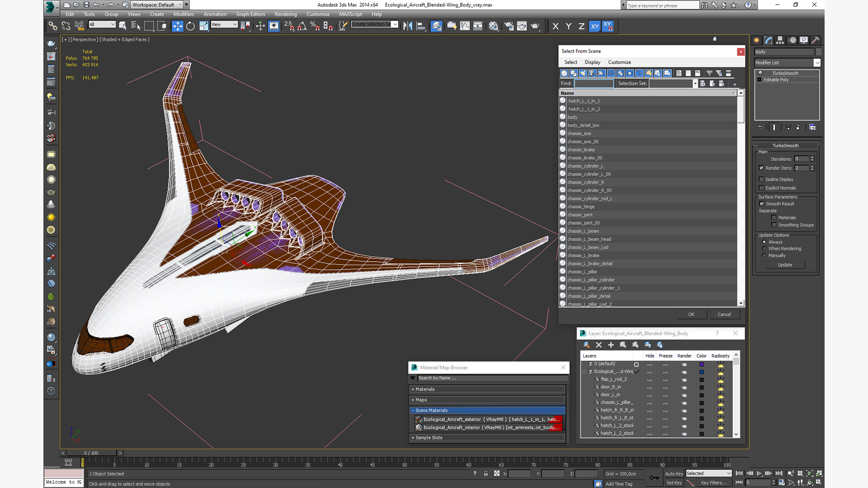
Task: Toggle Display Cameras filter in Select From Scene
Action: tap(592, 73)
